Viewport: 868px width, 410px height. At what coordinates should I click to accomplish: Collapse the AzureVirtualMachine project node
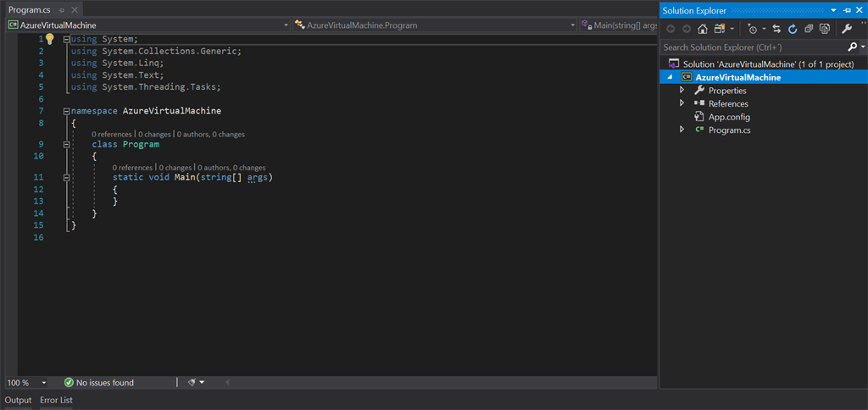tap(670, 77)
